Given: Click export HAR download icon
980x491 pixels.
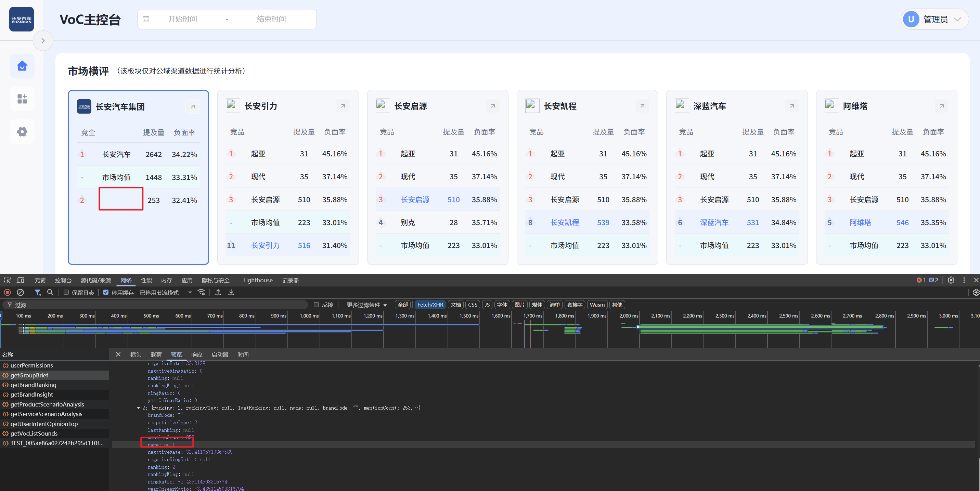Looking at the screenshot, I should tap(231, 293).
